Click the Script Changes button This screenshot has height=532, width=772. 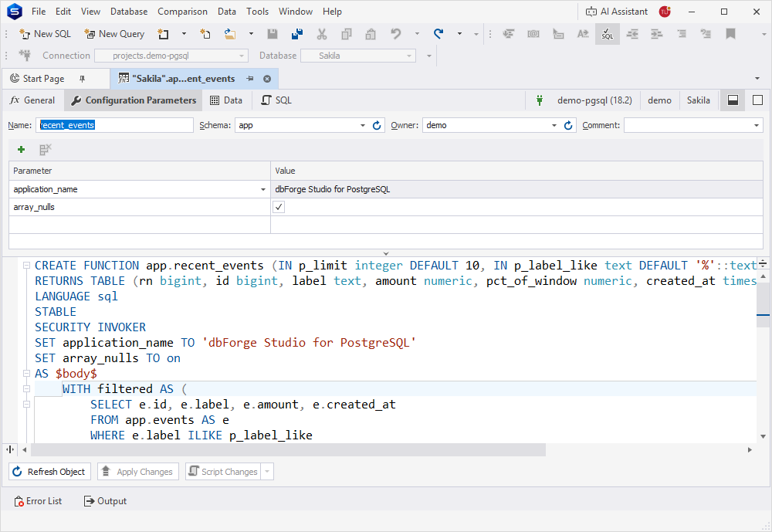click(224, 472)
